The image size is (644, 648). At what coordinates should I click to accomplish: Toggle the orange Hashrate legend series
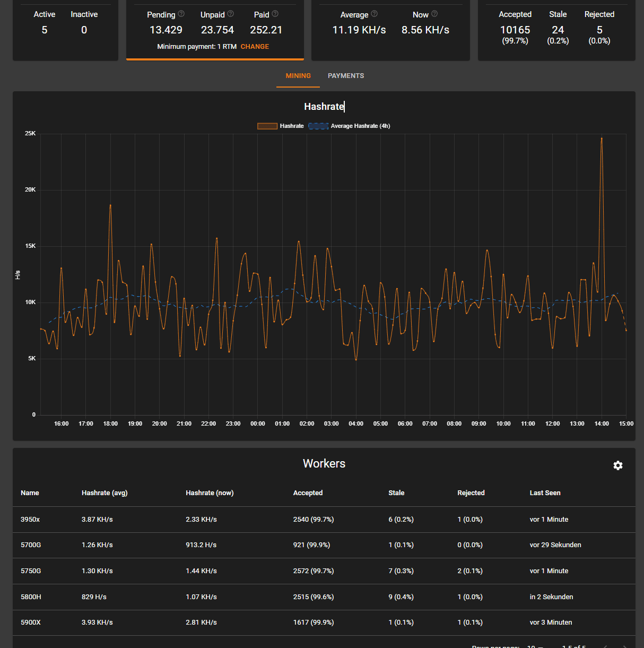[280, 126]
